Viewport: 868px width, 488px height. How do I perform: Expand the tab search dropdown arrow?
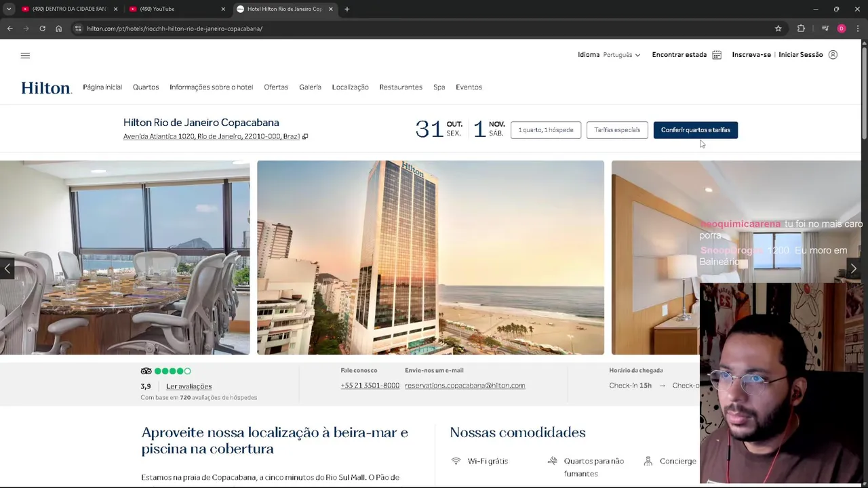(9, 9)
